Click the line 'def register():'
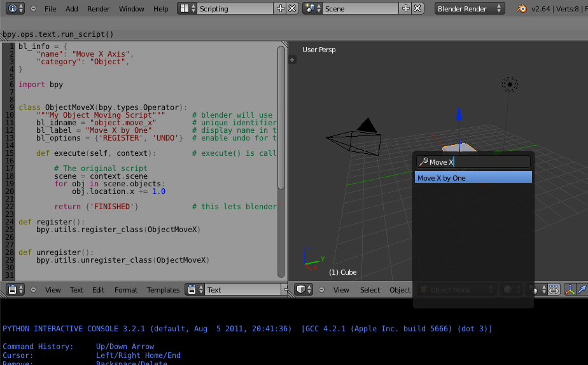The width and height of the screenshot is (588, 365). [52, 221]
